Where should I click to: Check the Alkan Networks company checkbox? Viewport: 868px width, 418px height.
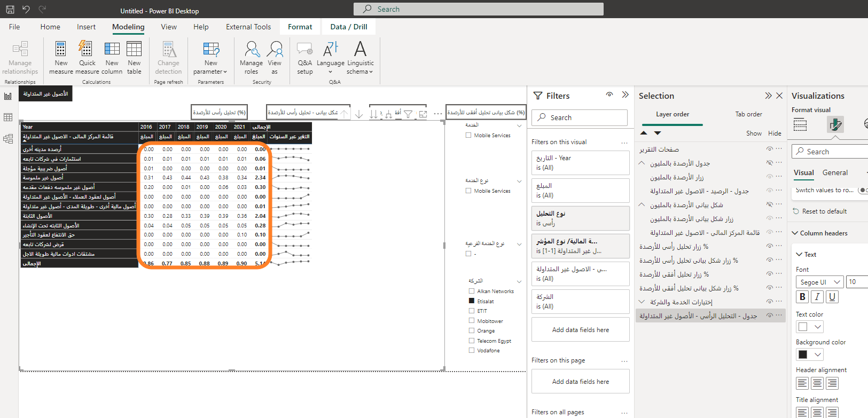[472, 291]
